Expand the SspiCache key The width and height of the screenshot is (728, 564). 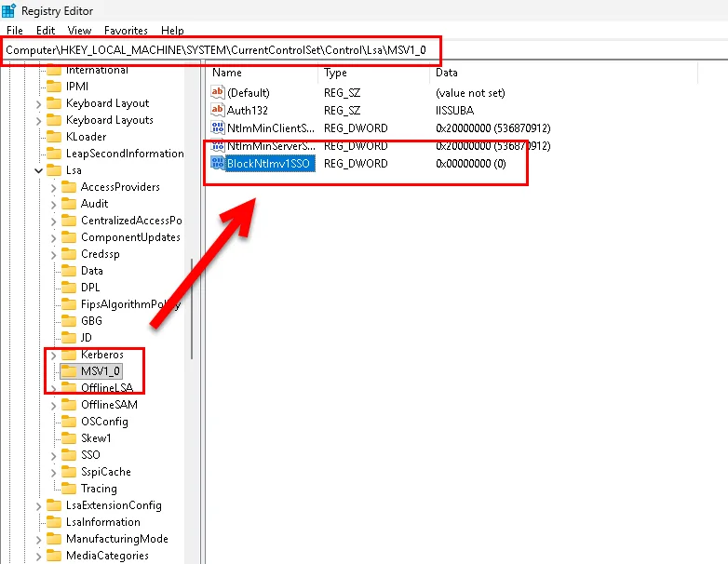coord(53,473)
